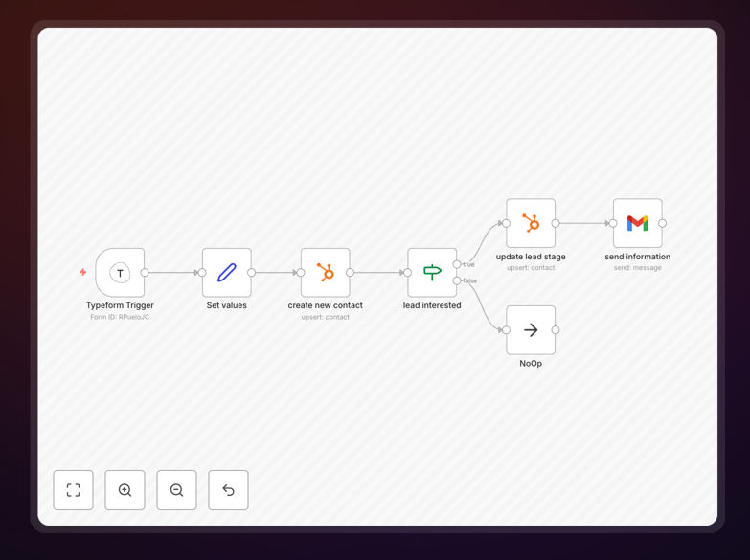
Task: Click the 'lead interested' label
Action: [x=432, y=305]
